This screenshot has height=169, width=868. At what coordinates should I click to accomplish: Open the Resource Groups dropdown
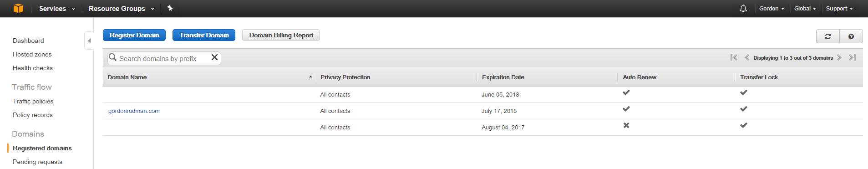[x=122, y=8]
